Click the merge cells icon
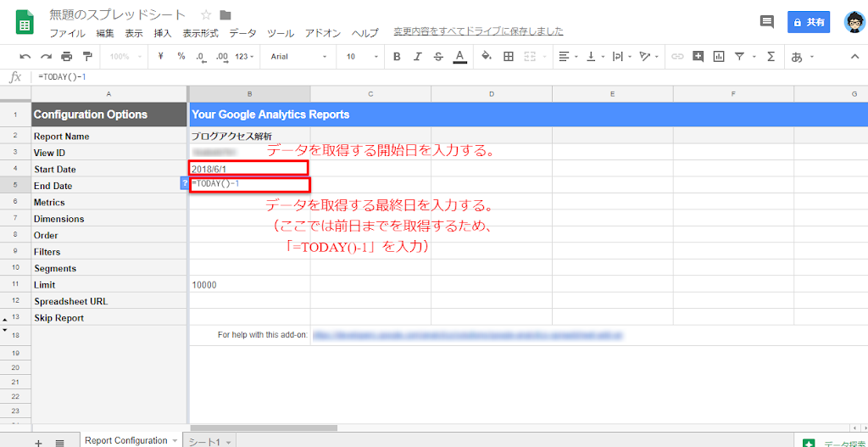 click(530, 57)
